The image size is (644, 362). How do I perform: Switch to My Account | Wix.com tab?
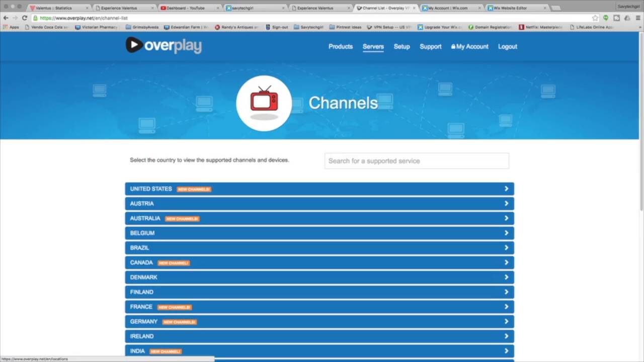coord(450,8)
